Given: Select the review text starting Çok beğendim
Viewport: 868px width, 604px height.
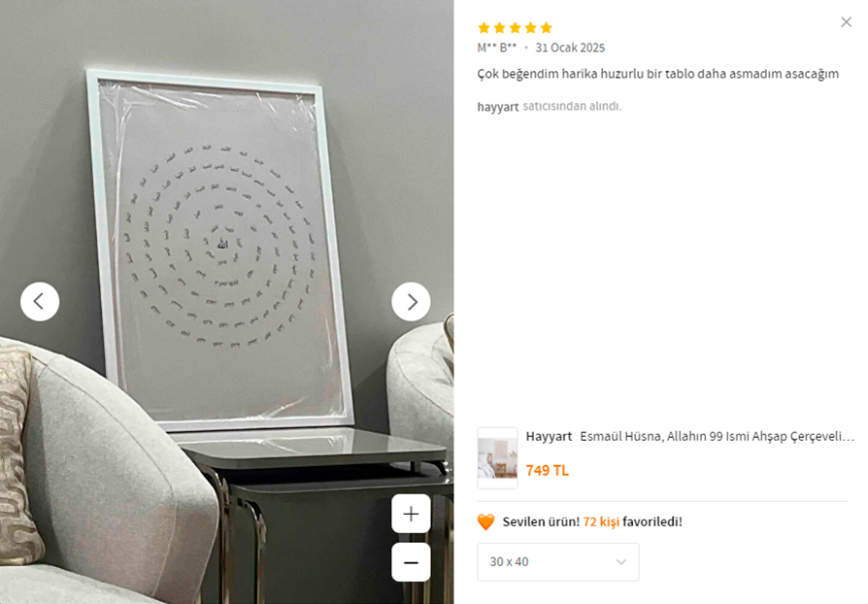Looking at the screenshot, I should coord(657,74).
